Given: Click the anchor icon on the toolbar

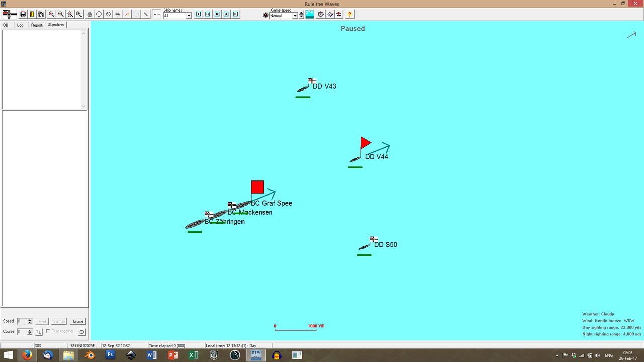Looking at the screenshot, I should tap(90, 14).
